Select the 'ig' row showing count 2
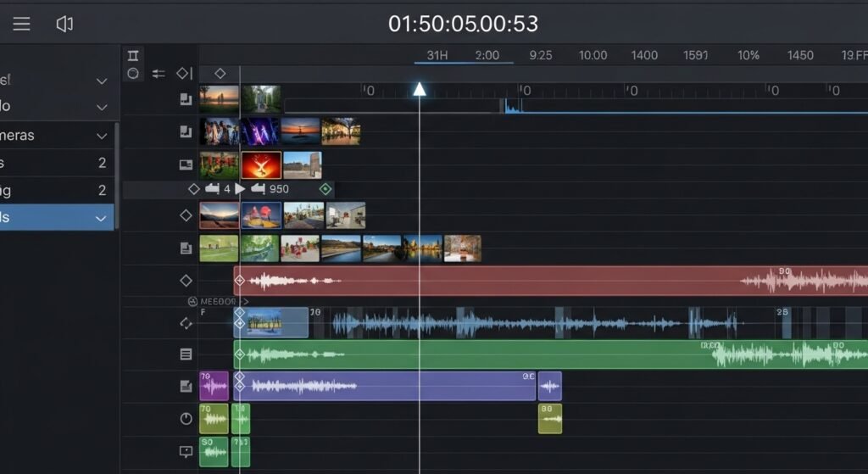 57,191
